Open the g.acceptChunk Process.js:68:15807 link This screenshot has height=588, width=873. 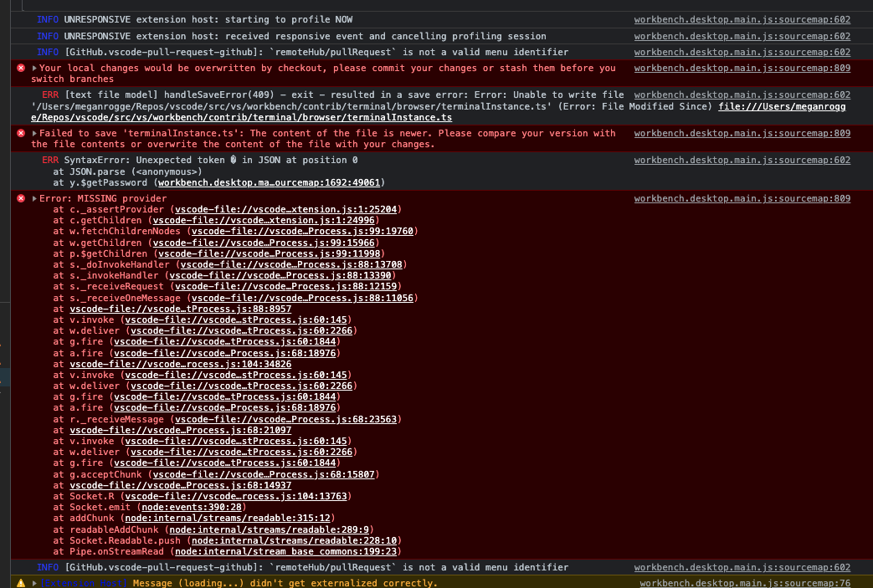pos(264,474)
